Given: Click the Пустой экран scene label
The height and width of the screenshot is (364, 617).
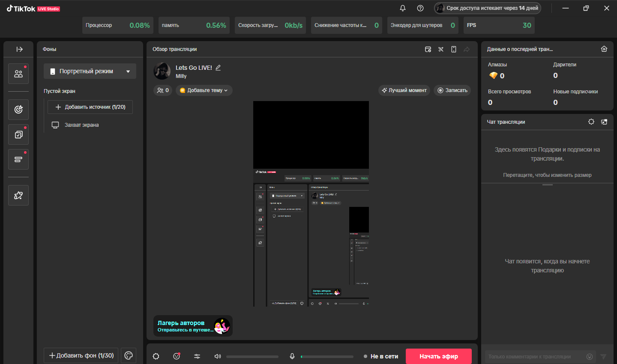Looking at the screenshot, I should point(60,91).
